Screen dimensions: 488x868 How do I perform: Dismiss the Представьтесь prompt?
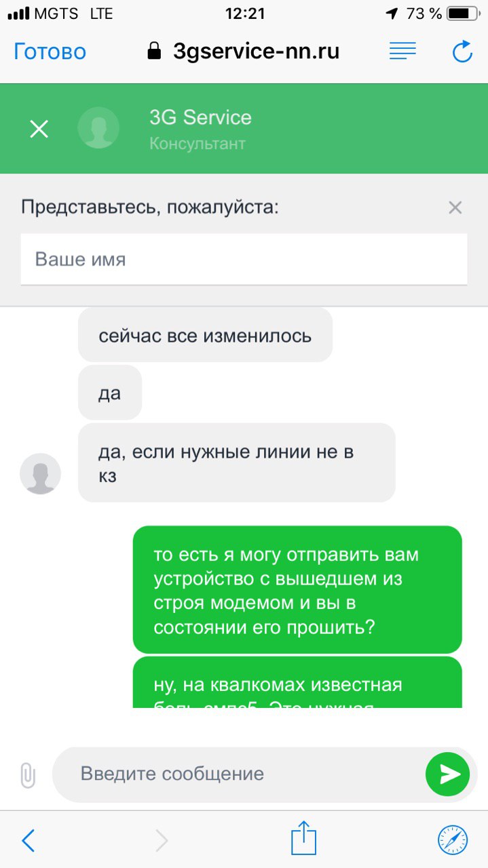[x=455, y=208]
